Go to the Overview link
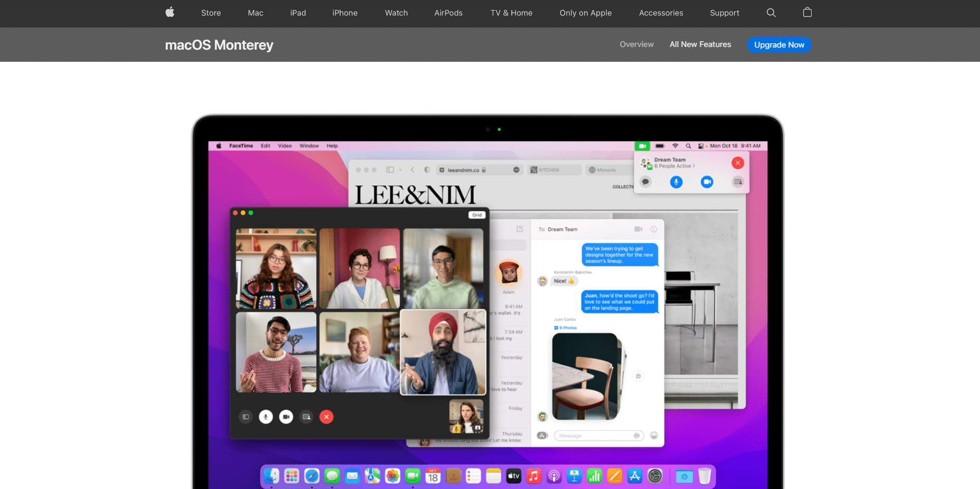980x489 pixels. (x=636, y=44)
